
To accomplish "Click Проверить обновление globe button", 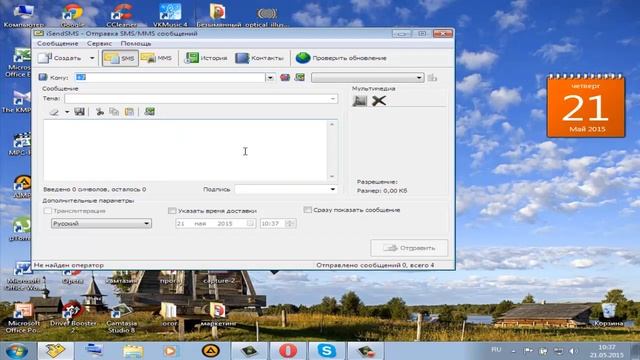I will point(341,58).
